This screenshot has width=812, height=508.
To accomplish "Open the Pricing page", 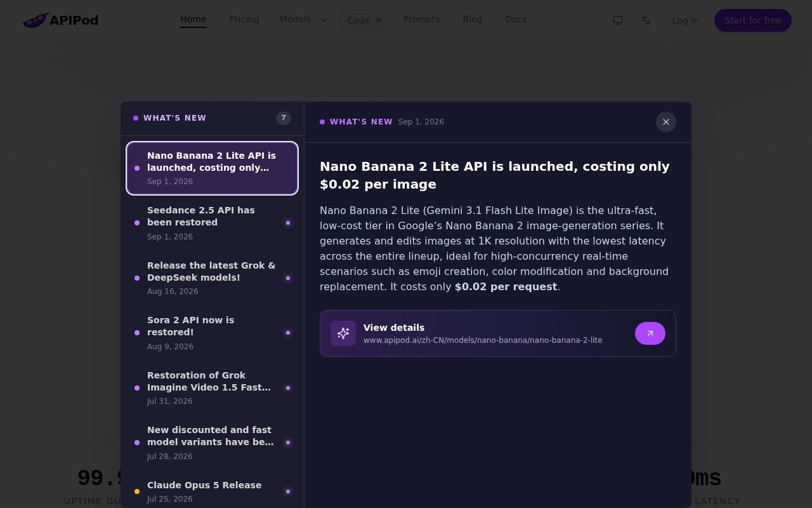I will point(244,19).
